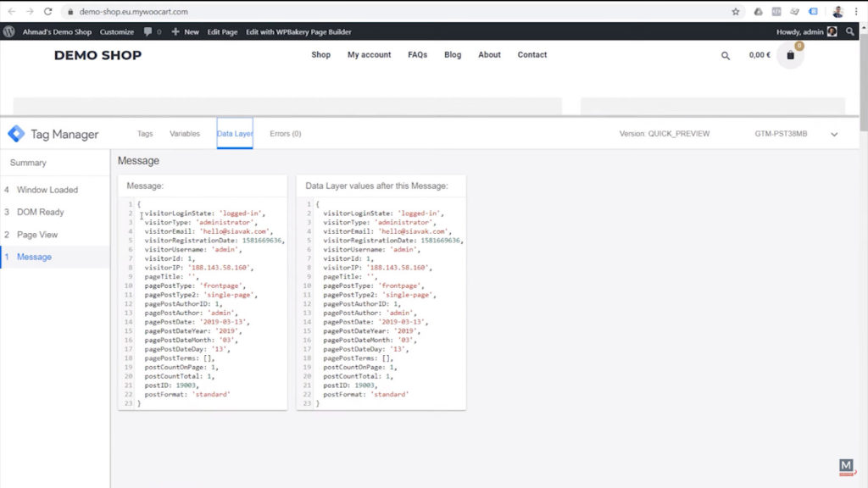Open the shop's search magnifier icon

(725, 54)
